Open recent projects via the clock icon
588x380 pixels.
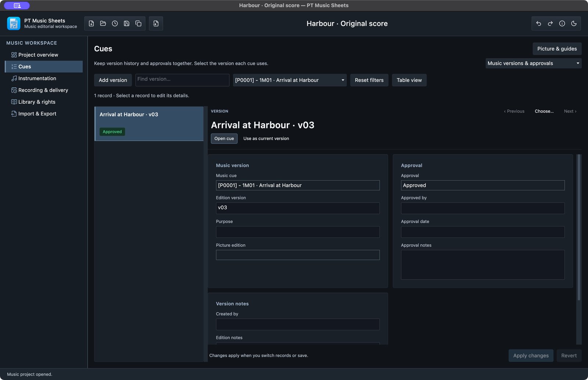[x=115, y=24]
